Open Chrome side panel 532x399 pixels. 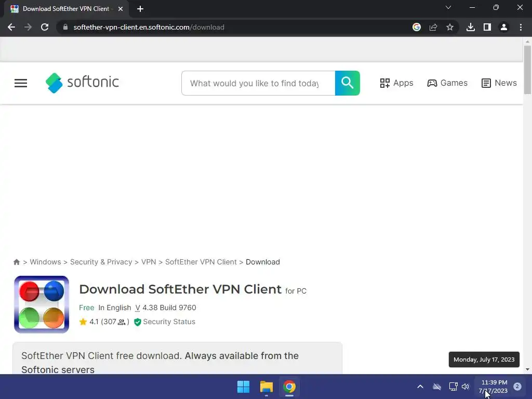point(487,27)
